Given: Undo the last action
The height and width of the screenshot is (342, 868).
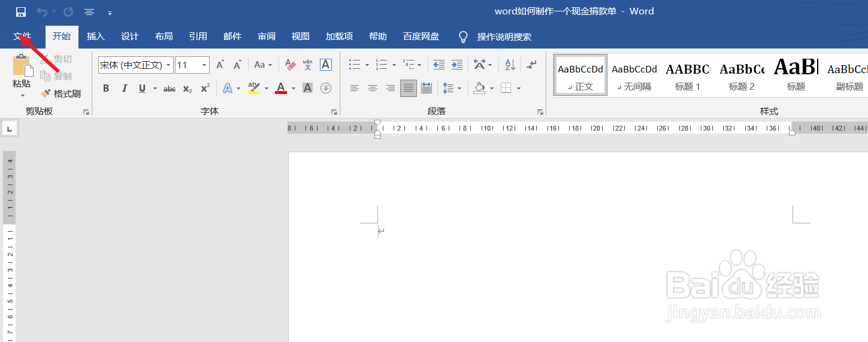Looking at the screenshot, I should coord(42,12).
